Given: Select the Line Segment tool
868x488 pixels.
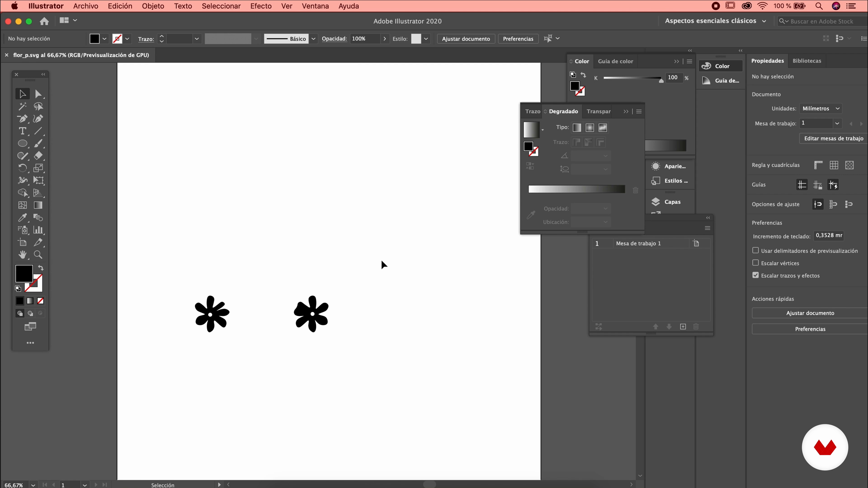Looking at the screenshot, I should pyautogui.click(x=38, y=131).
